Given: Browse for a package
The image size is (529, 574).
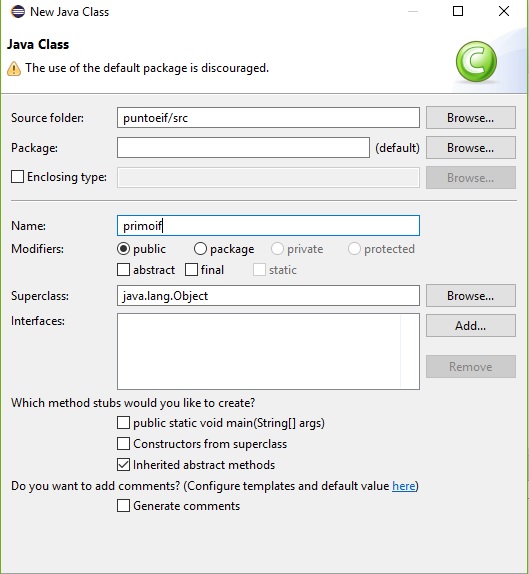Looking at the screenshot, I should [470, 148].
